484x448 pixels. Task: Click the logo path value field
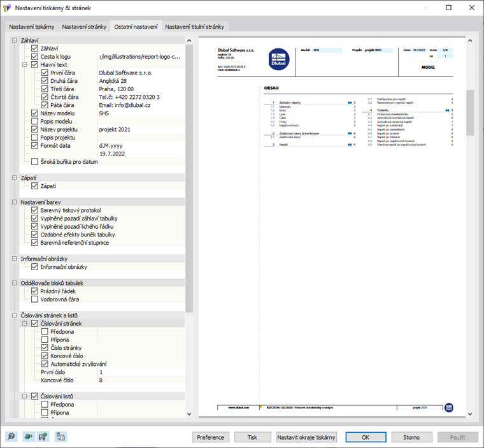click(x=141, y=57)
